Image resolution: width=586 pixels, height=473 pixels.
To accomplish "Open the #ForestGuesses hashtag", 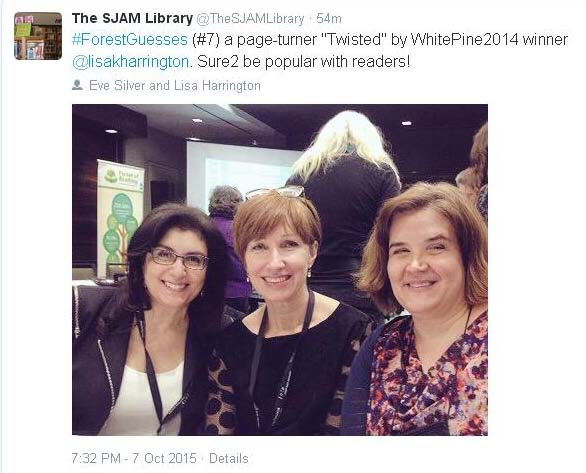I will click(130, 40).
